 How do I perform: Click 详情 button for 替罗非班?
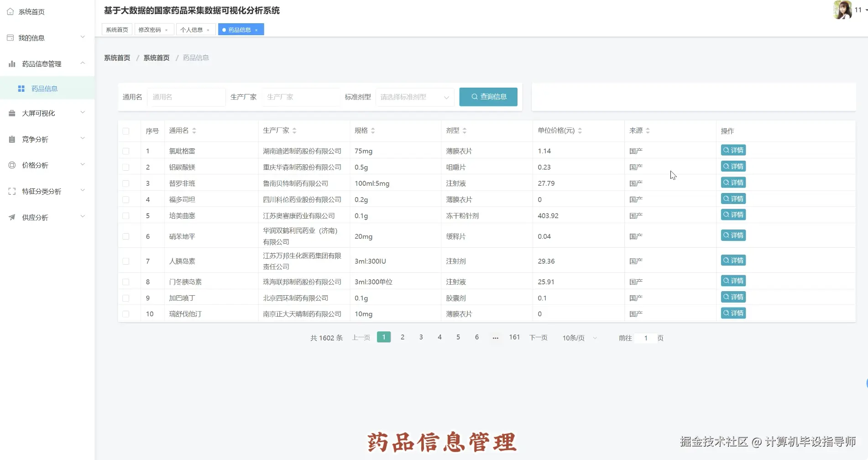click(733, 182)
